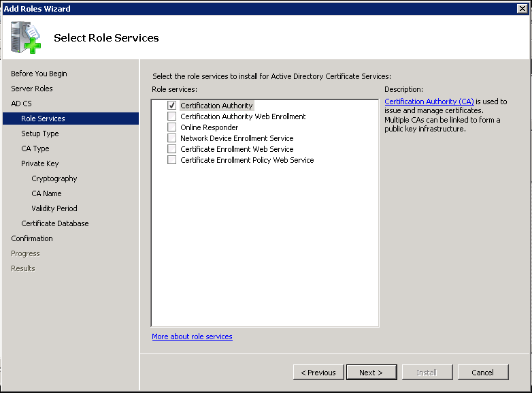Viewport: 532px width, 393px height.
Task: Select Certificate Enrollment Web Service checkbox
Action: click(x=171, y=148)
